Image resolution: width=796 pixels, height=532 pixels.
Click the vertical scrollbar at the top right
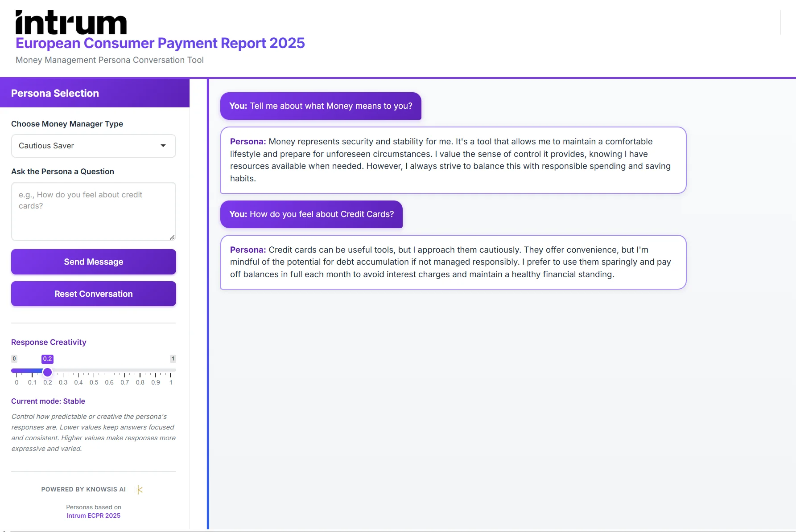pyautogui.click(x=781, y=22)
